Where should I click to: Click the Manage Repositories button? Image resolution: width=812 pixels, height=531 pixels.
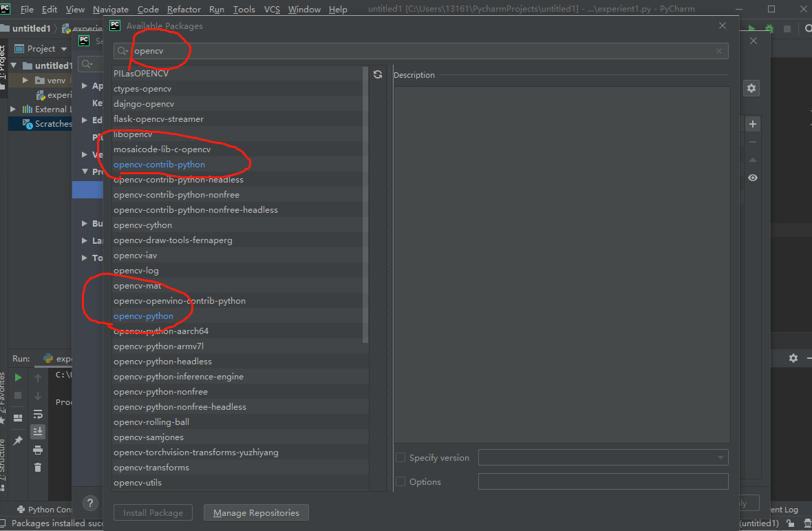257,513
